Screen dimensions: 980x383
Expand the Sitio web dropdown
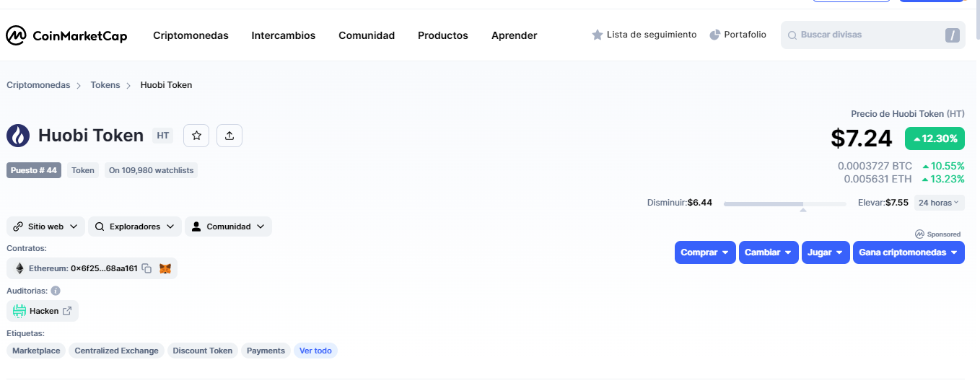point(46,226)
